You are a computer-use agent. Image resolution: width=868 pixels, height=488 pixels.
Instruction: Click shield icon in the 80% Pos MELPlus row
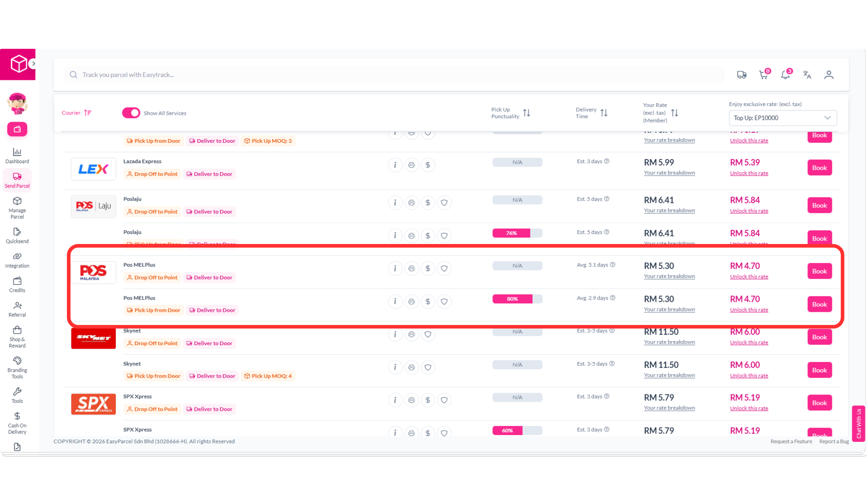(x=444, y=301)
